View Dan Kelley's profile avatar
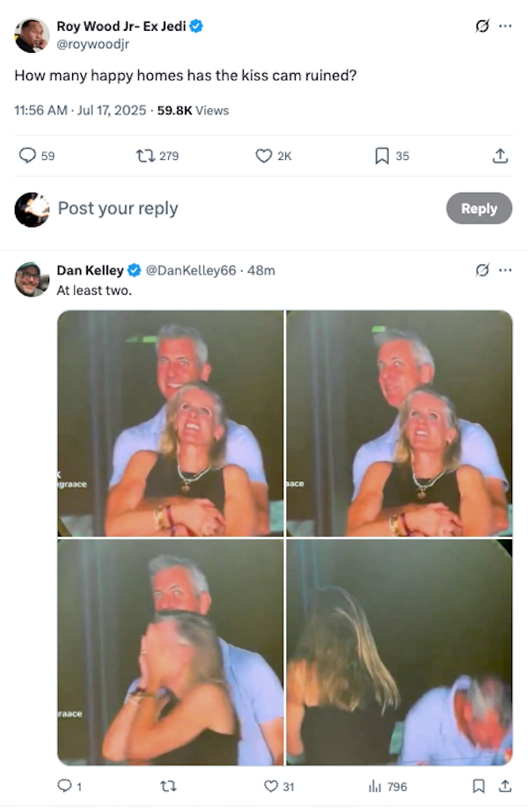The width and height of the screenshot is (528, 812). click(x=32, y=279)
